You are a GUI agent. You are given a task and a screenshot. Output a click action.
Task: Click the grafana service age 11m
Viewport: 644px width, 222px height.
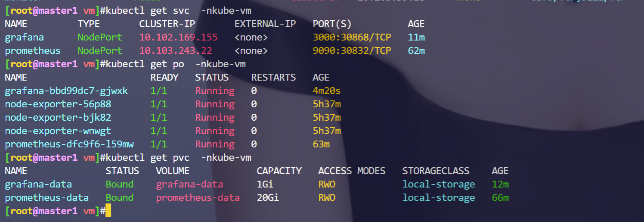pyautogui.click(x=416, y=38)
